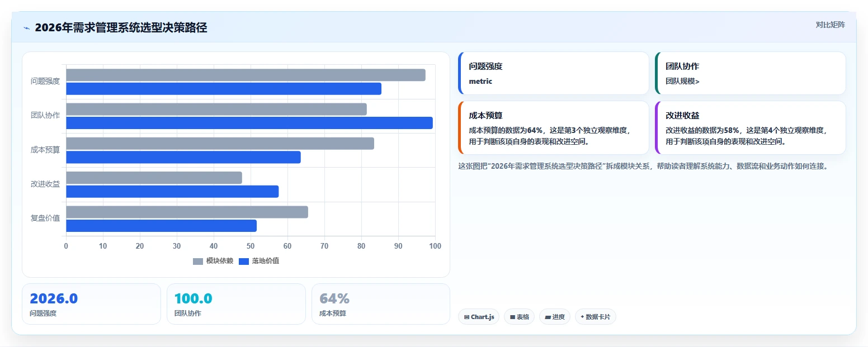Click the 复盘价值 y-axis label
Viewport: 868px width, 347px height.
(45, 218)
